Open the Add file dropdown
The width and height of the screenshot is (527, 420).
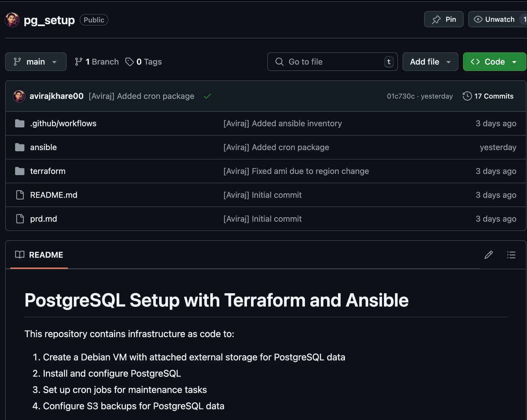tap(431, 62)
